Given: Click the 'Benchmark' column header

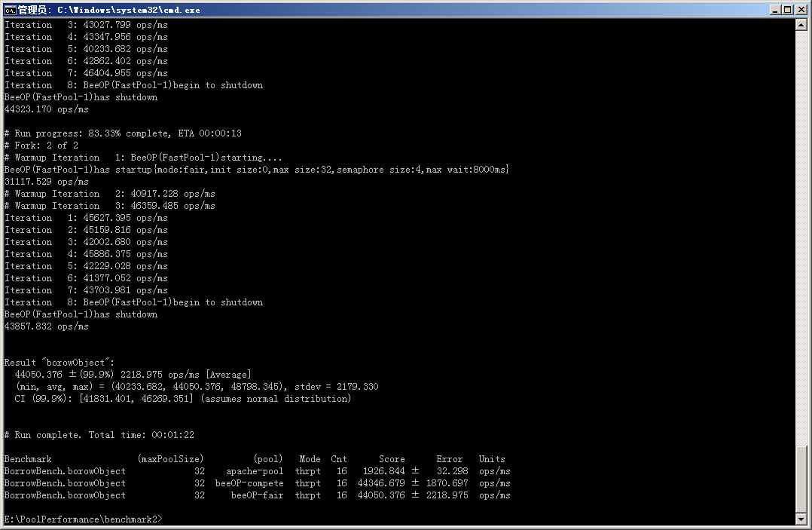Looking at the screenshot, I should click(x=28, y=459).
